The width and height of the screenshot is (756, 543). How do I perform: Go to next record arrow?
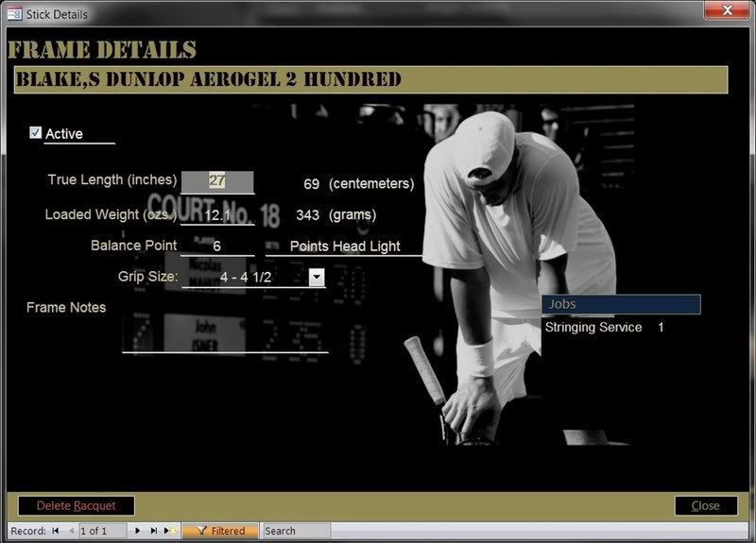pyautogui.click(x=137, y=531)
